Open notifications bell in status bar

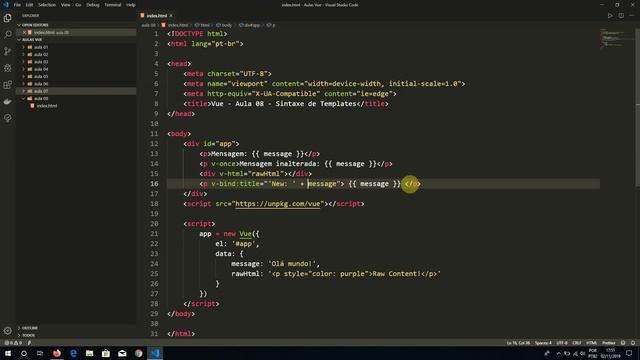(633, 343)
